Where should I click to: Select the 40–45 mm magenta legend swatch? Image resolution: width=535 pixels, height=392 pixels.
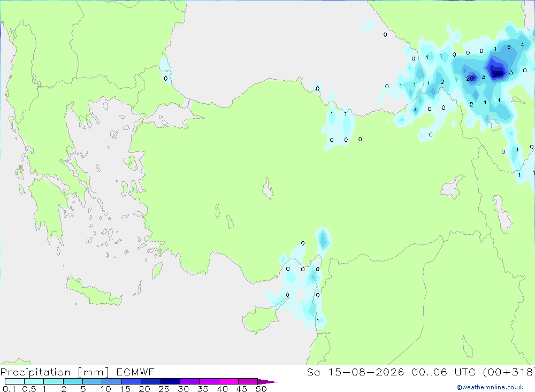(x=228, y=381)
